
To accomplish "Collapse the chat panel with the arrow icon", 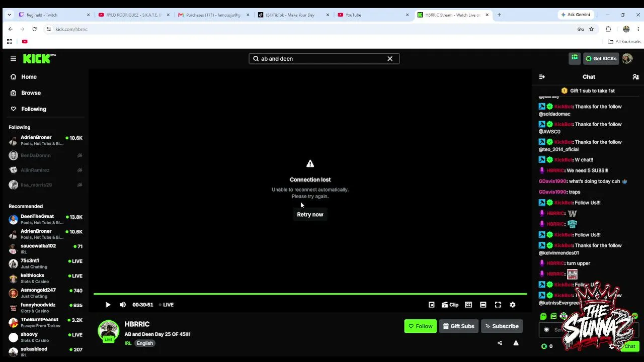I will (x=542, y=77).
